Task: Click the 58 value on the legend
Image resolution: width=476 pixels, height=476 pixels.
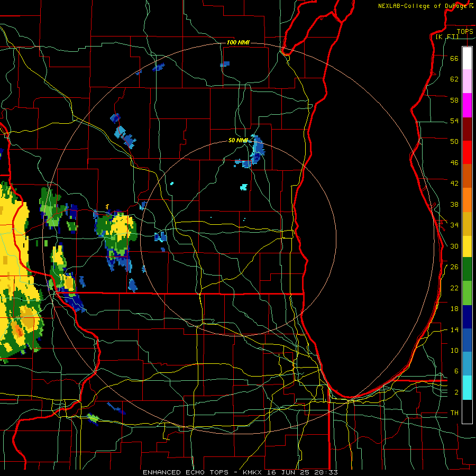Action: tap(454, 100)
